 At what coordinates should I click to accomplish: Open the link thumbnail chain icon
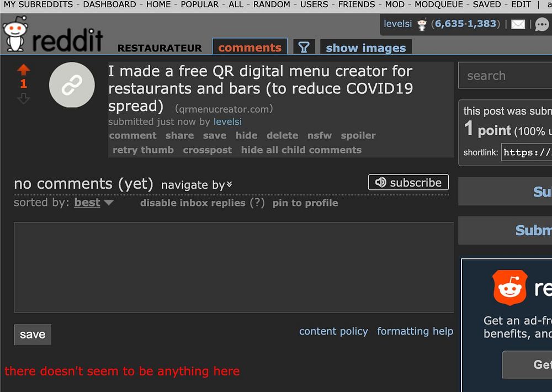(72, 85)
